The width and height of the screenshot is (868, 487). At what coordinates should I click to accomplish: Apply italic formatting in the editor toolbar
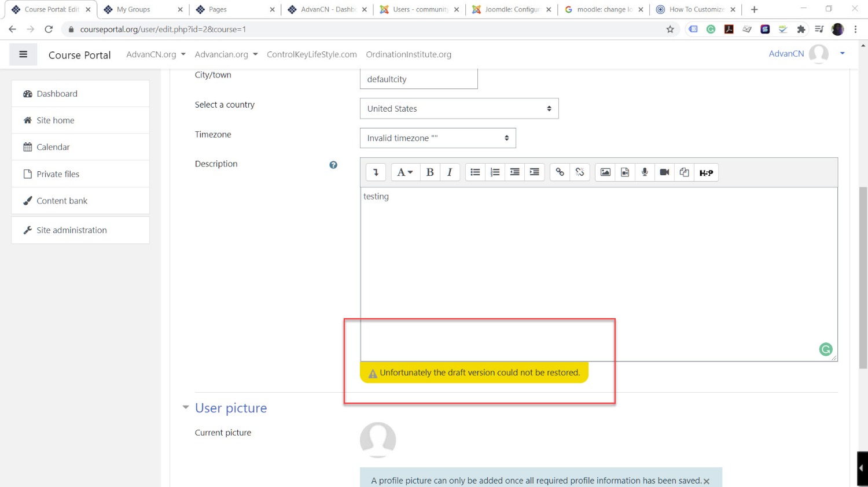(x=450, y=172)
